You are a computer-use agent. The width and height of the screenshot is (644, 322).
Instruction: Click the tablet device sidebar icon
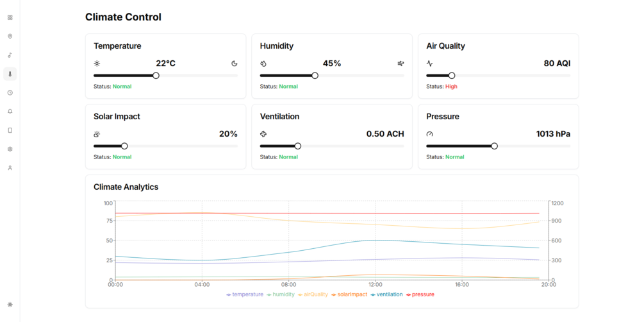click(10, 130)
